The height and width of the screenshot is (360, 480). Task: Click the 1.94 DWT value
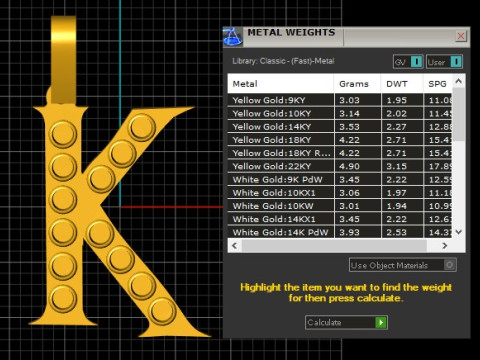pyautogui.click(x=396, y=206)
